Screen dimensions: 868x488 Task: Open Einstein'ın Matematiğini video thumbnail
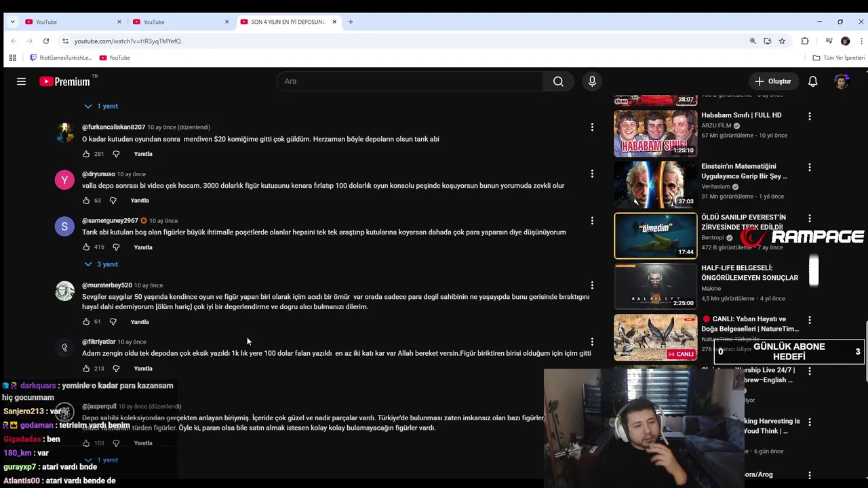(656, 184)
